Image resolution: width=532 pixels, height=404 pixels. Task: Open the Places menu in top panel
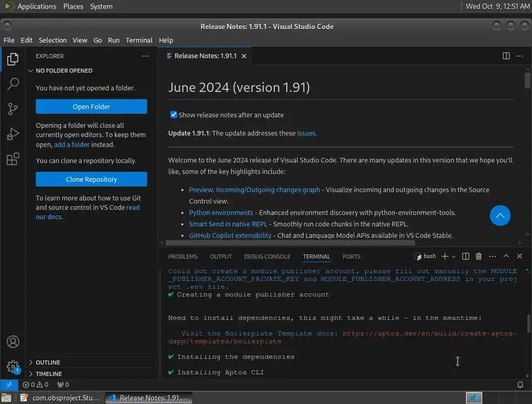(73, 6)
